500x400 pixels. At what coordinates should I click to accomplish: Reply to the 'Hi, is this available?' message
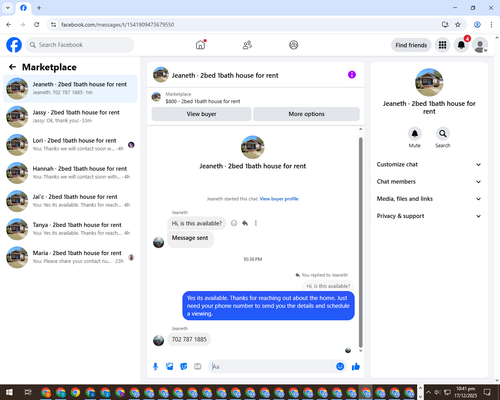pyautogui.click(x=245, y=223)
